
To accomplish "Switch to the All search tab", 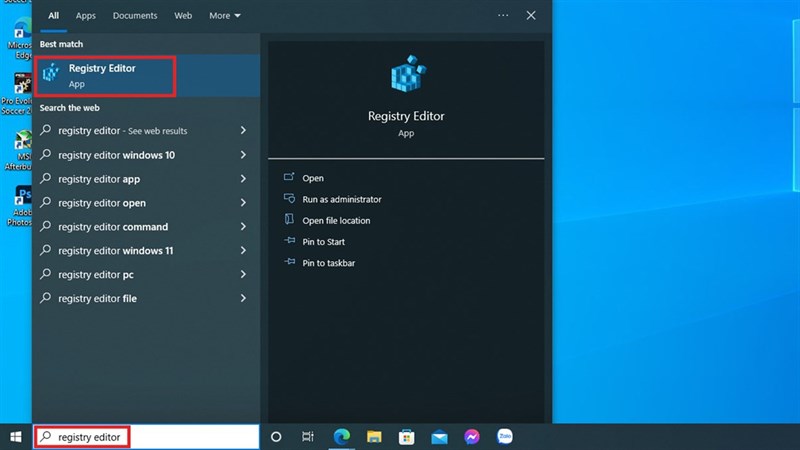I will [54, 16].
